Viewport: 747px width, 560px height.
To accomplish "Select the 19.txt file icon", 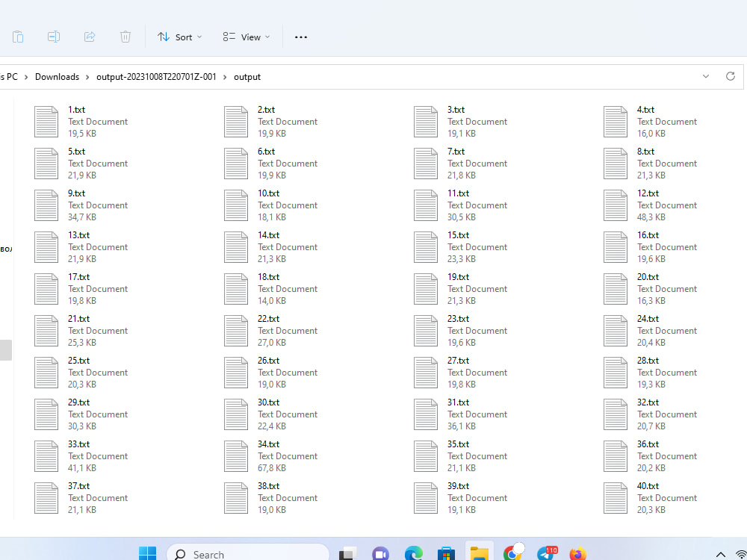I will pos(426,290).
